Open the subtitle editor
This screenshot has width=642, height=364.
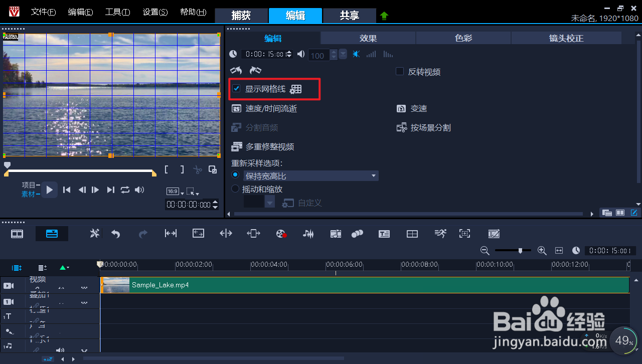click(384, 234)
